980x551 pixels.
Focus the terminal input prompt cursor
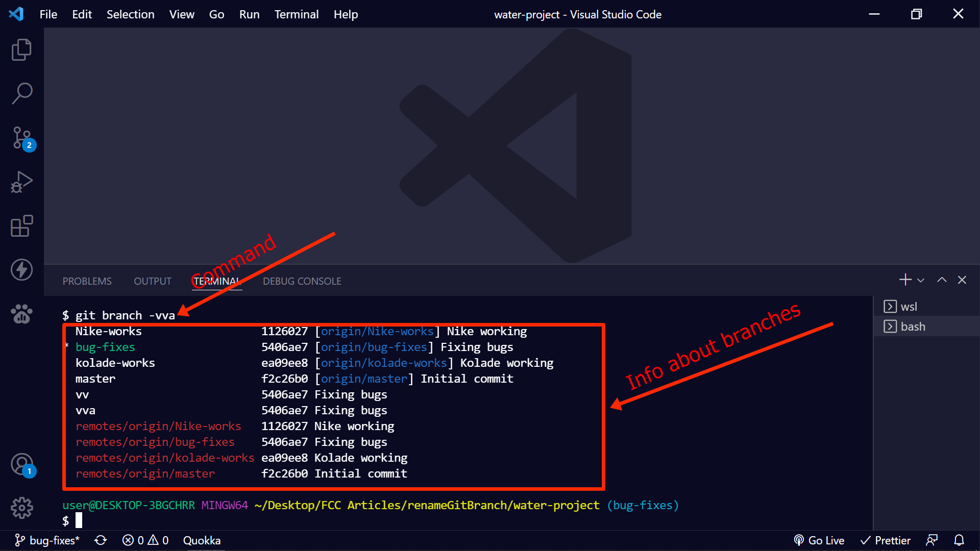[x=79, y=521]
